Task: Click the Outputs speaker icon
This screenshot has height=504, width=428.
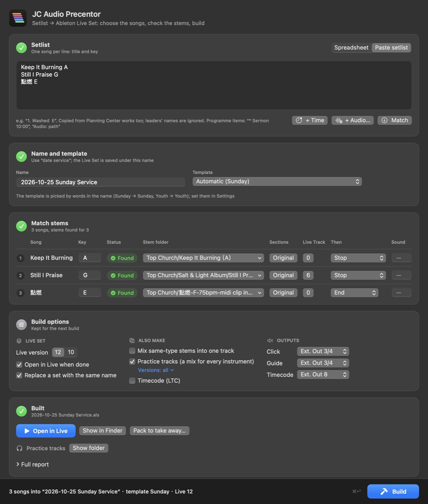Action: click(270, 341)
